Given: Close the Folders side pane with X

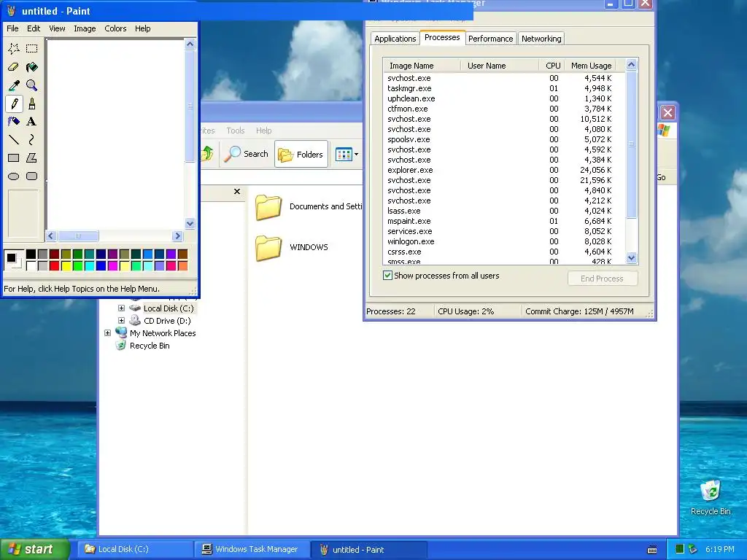Looking at the screenshot, I should [x=237, y=192].
